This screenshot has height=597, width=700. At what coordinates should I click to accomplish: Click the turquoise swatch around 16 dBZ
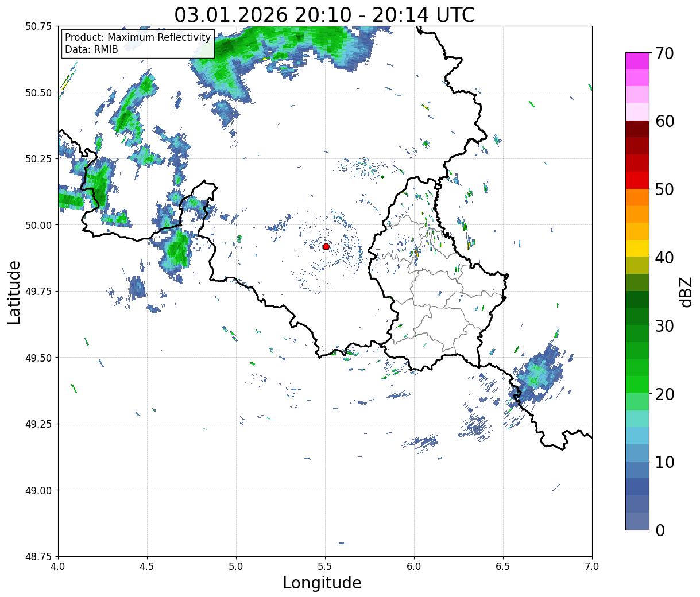coord(637,418)
